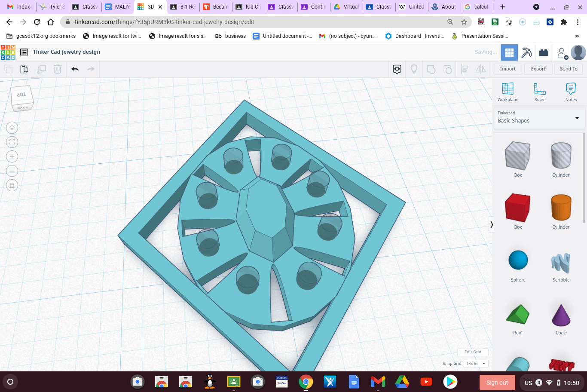Screen dimensions: 587x392
Task: Toggle the comment visibility eye icon
Action: (x=397, y=69)
